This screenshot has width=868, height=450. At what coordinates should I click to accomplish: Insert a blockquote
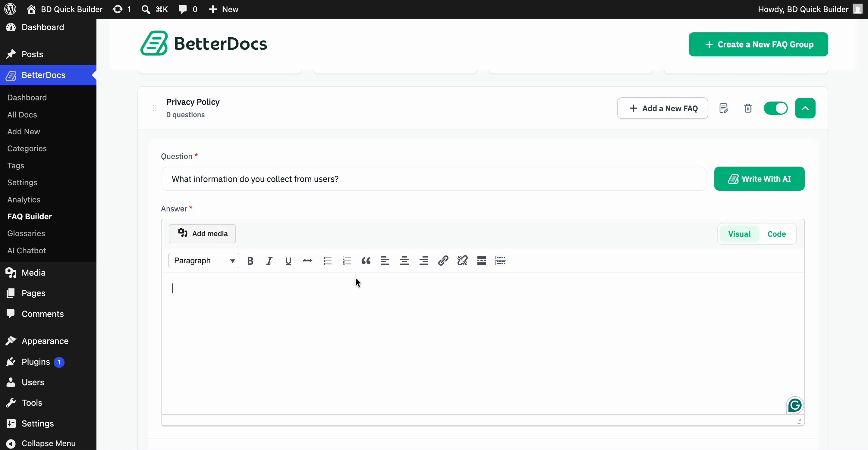tap(366, 261)
